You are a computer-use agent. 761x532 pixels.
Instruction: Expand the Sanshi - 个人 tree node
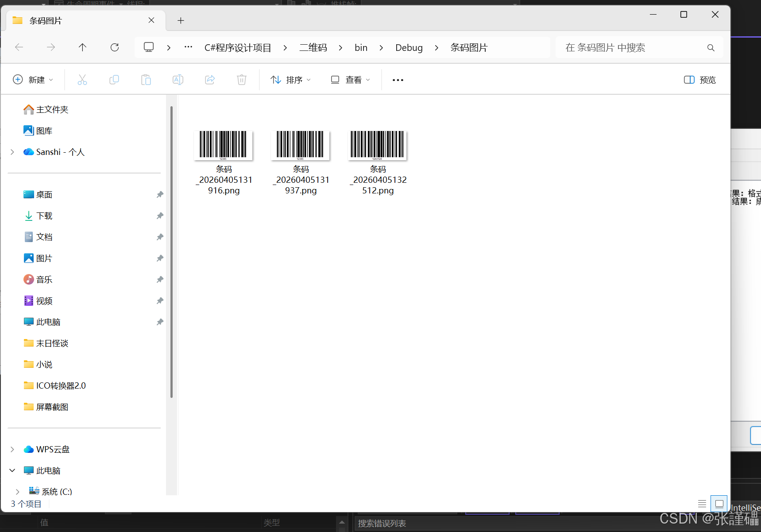12,152
